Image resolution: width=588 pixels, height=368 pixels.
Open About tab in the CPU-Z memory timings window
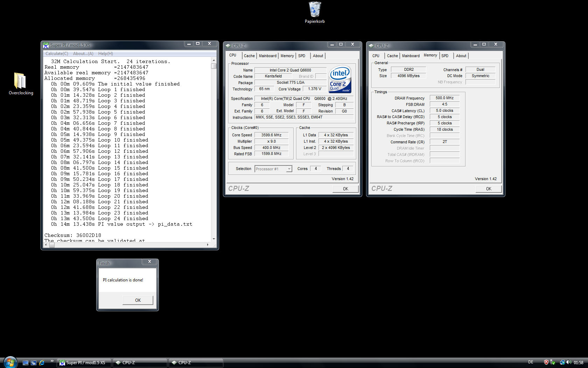(461, 56)
